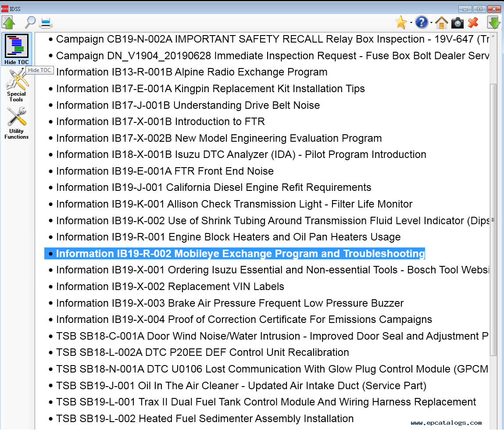Open IB19-X-003 Brake Air Pressure Buzzer
The width and height of the screenshot is (504, 430).
click(x=229, y=303)
